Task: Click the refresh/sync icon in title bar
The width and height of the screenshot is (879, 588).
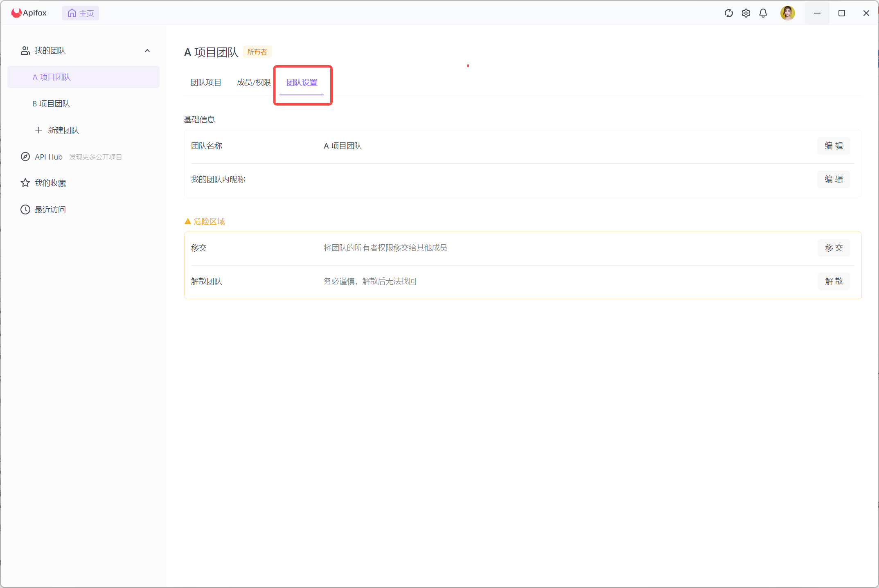Action: point(728,13)
